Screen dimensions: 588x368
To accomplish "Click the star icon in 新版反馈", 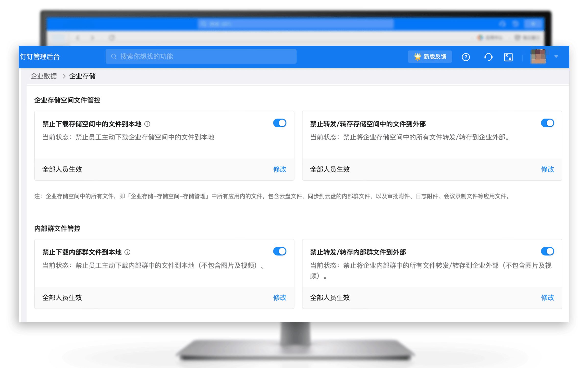I will point(417,56).
